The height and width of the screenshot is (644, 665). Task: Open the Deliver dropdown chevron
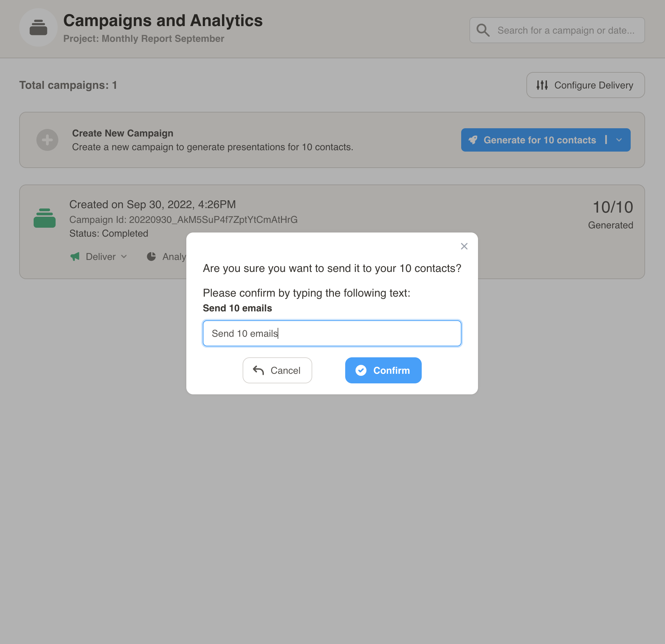[x=124, y=257]
